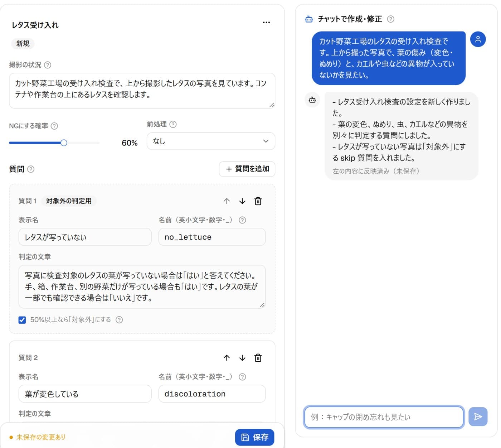501x448 pixels.
Task: Click 質問 1 判定の文章 text area
Action: pyautogui.click(x=142, y=286)
